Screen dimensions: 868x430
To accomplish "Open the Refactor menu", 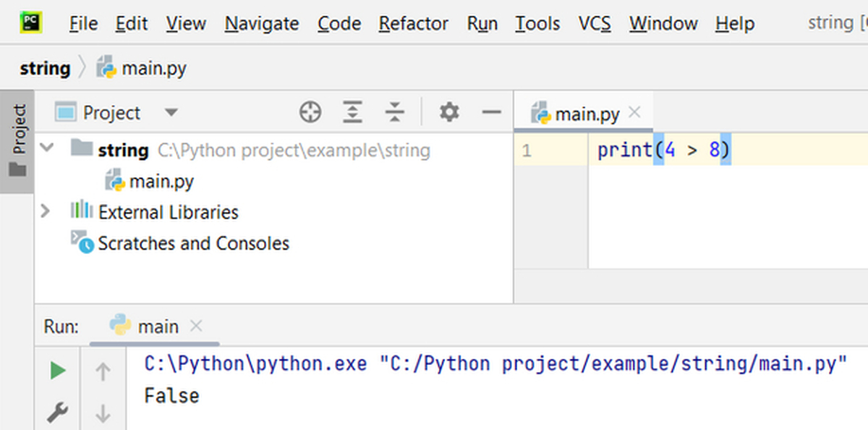I will point(413,24).
